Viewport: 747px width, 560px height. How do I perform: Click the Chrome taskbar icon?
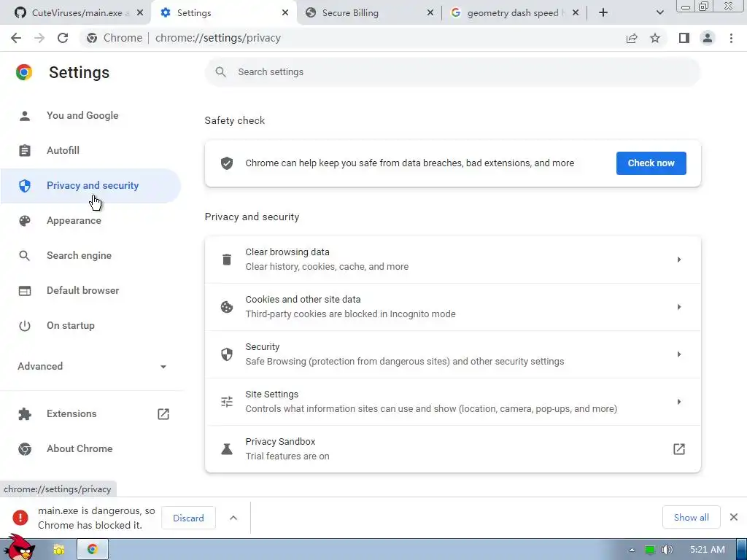pos(93,550)
